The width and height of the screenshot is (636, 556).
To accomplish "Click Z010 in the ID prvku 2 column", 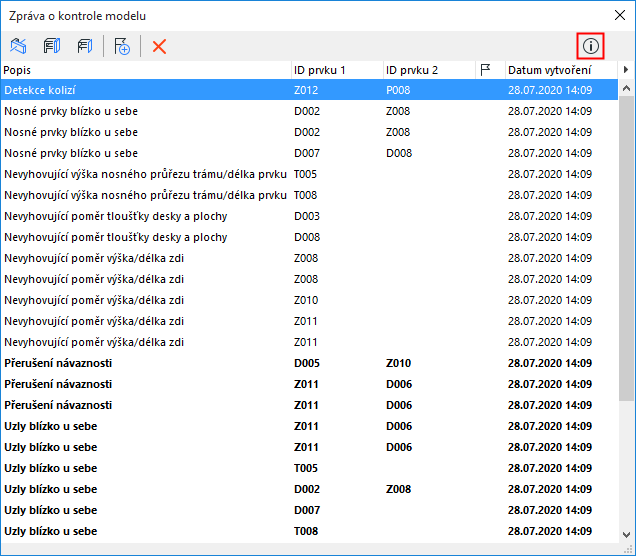I will click(398, 363).
